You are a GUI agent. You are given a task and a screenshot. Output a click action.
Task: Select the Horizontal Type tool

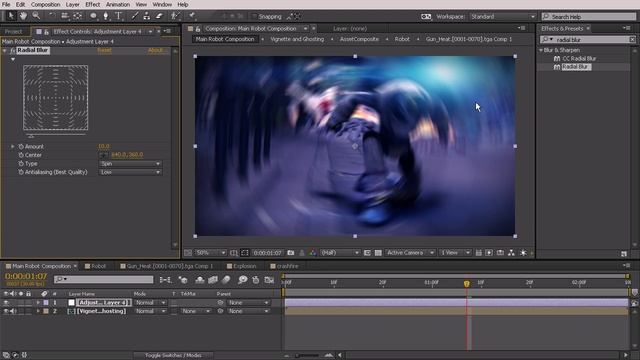pyautogui.click(x=118, y=16)
